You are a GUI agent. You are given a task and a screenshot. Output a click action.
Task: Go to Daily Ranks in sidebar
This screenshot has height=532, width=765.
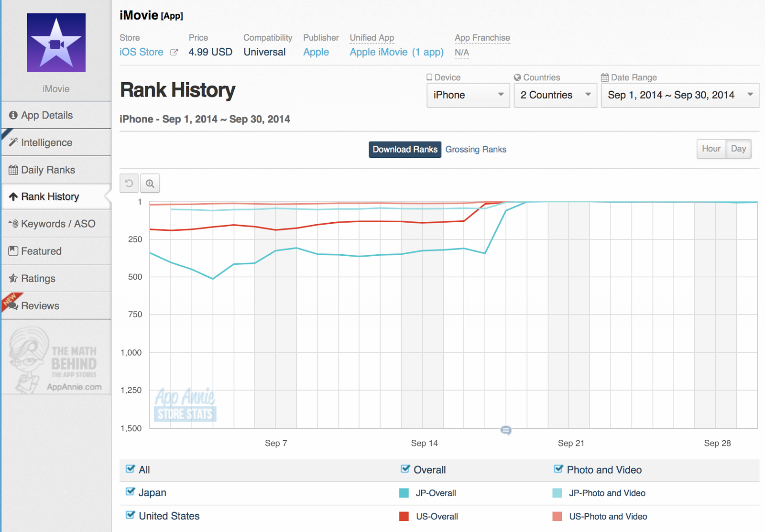pyautogui.click(x=56, y=170)
